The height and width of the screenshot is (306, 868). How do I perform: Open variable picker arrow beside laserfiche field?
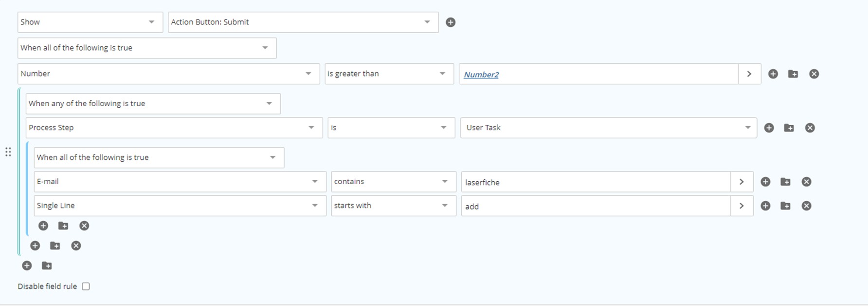point(742,182)
